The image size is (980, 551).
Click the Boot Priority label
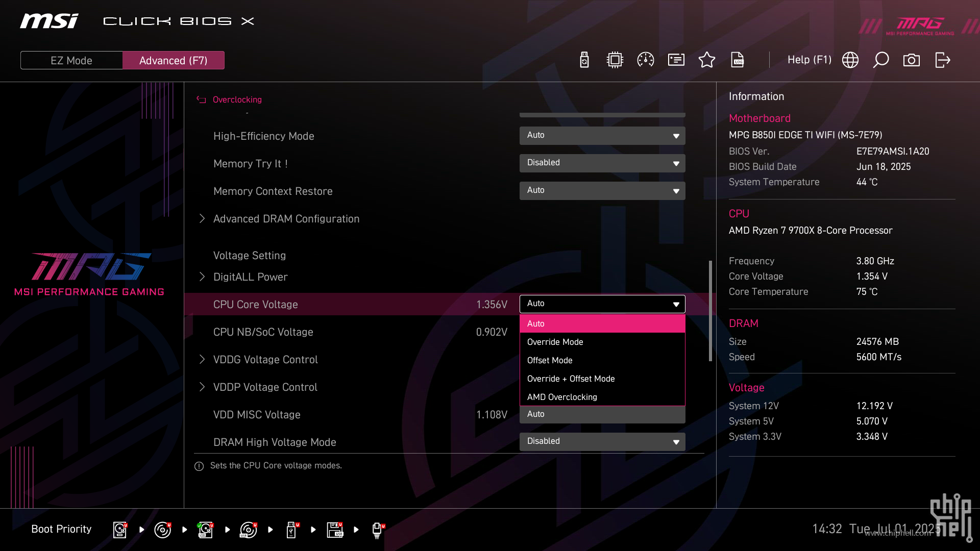click(x=61, y=529)
